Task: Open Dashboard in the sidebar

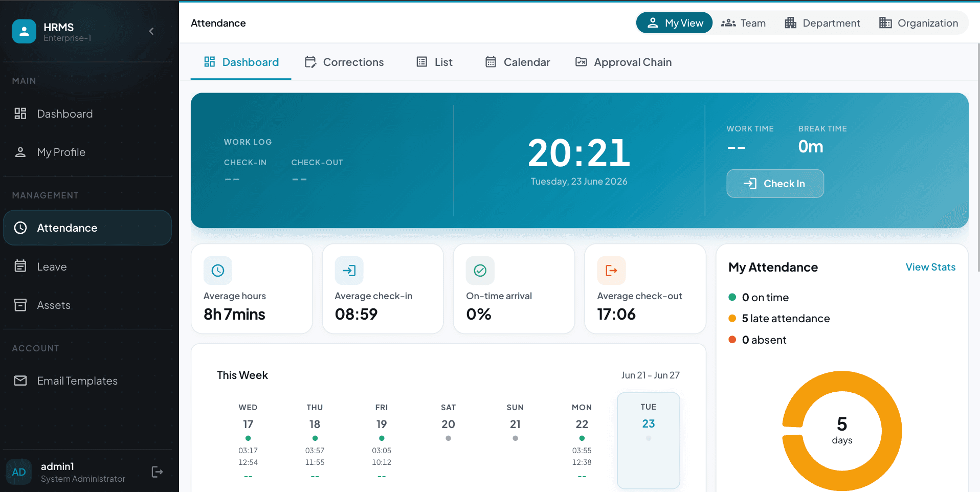Action: 87,114
